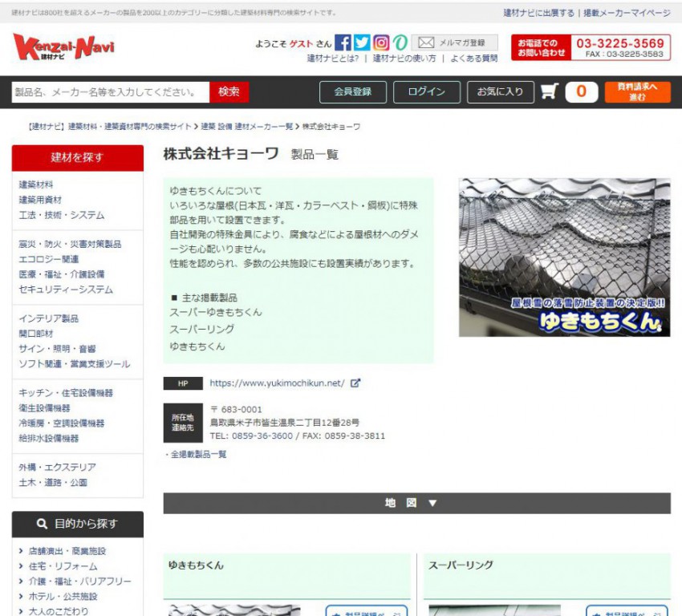
Task: Select サイン・照明・音響 category
Action: point(57,349)
